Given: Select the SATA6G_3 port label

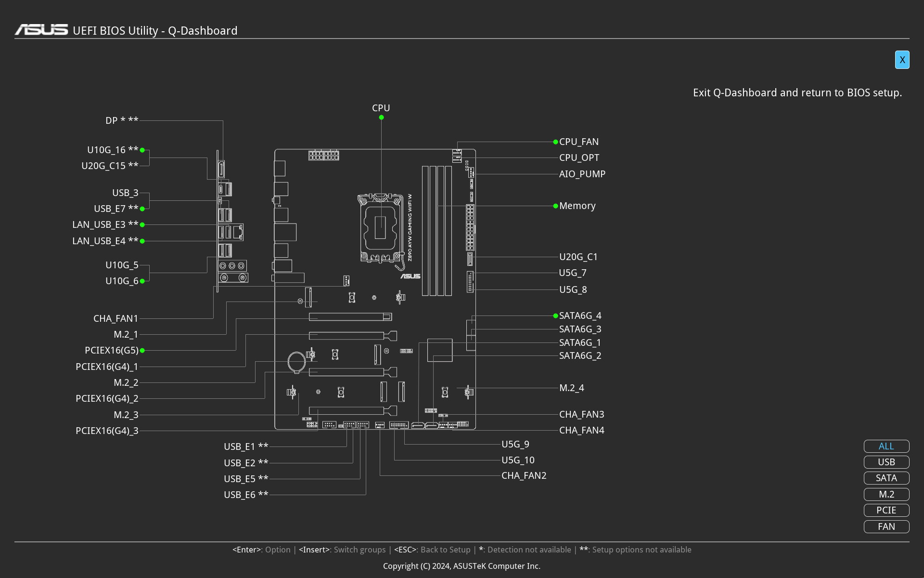Looking at the screenshot, I should coord(580,329).
